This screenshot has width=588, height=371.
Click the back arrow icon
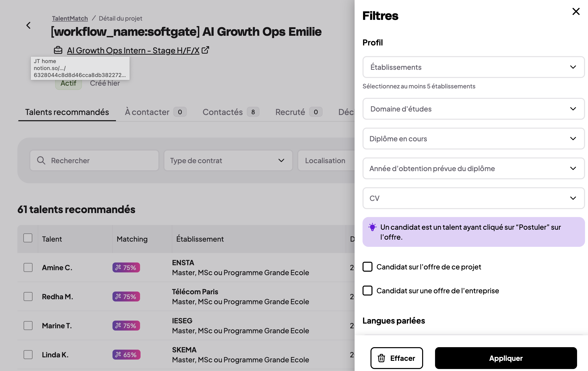[x=29, y=25]
